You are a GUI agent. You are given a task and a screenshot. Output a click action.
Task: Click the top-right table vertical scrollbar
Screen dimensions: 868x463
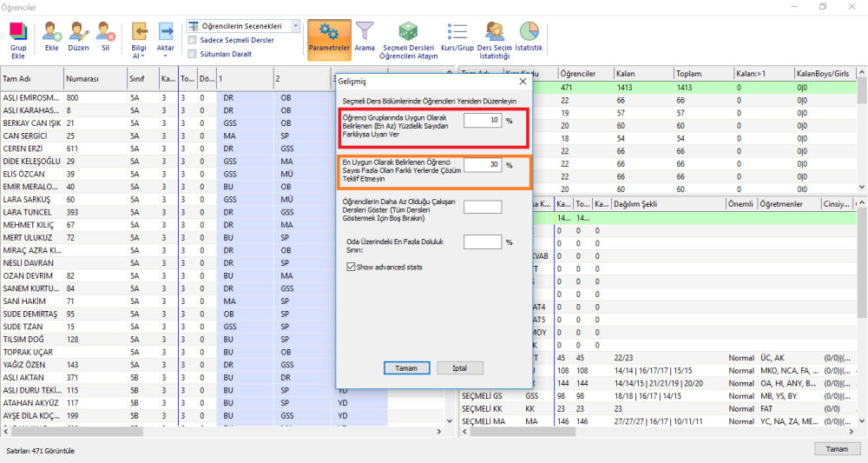tap(862, 130)
